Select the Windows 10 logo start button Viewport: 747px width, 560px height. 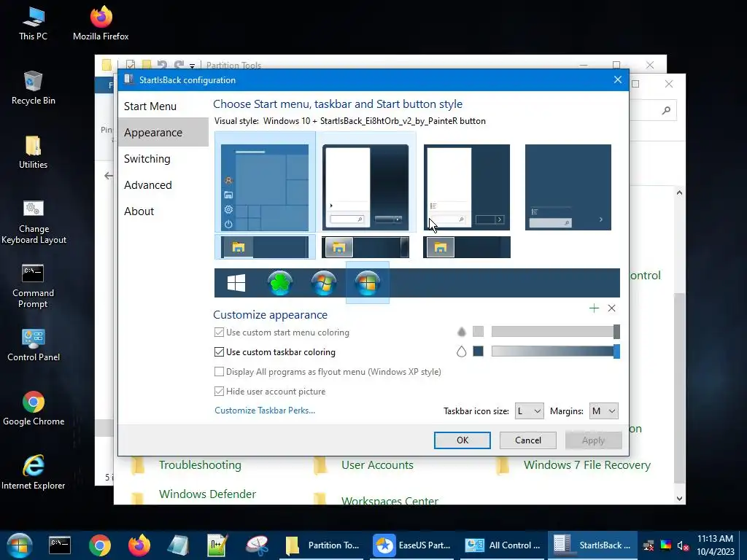tap(236, 283)
